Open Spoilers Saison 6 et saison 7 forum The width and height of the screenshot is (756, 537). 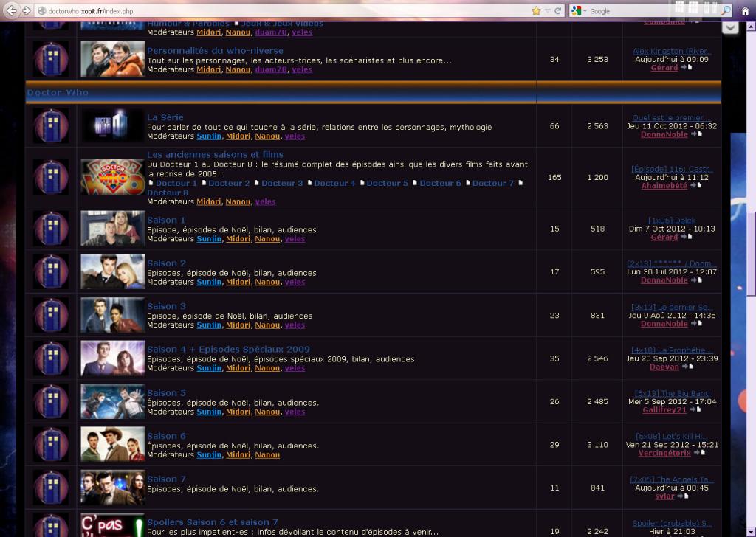pos(213,522)
